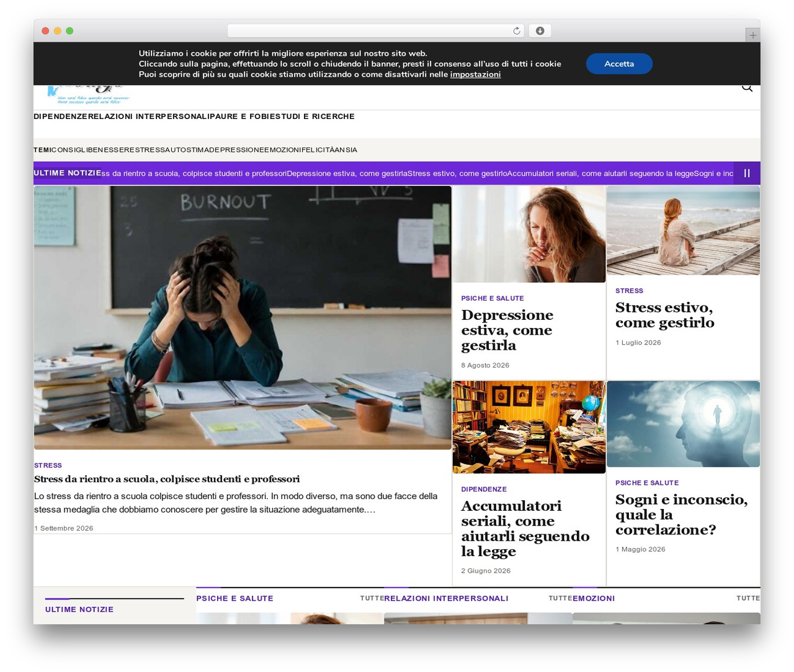Open the Accumulatori seriali article headline
794x672 pixels.
[525, 529]
